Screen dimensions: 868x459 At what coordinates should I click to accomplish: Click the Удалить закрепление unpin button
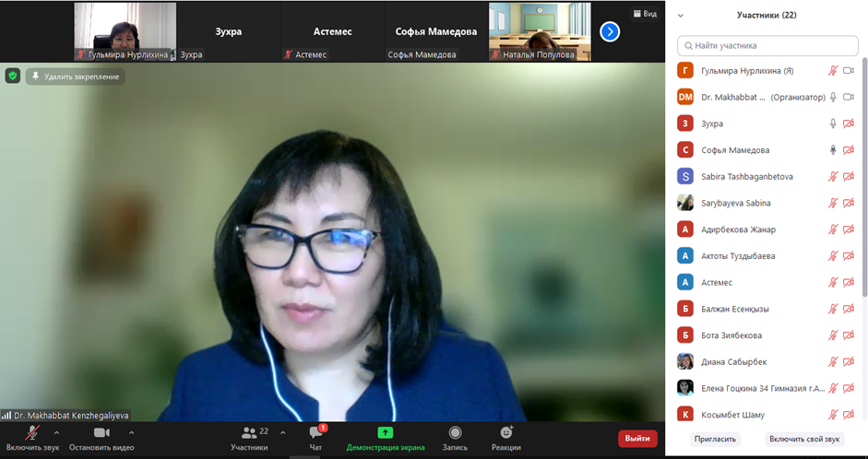[x=76, y=76]
